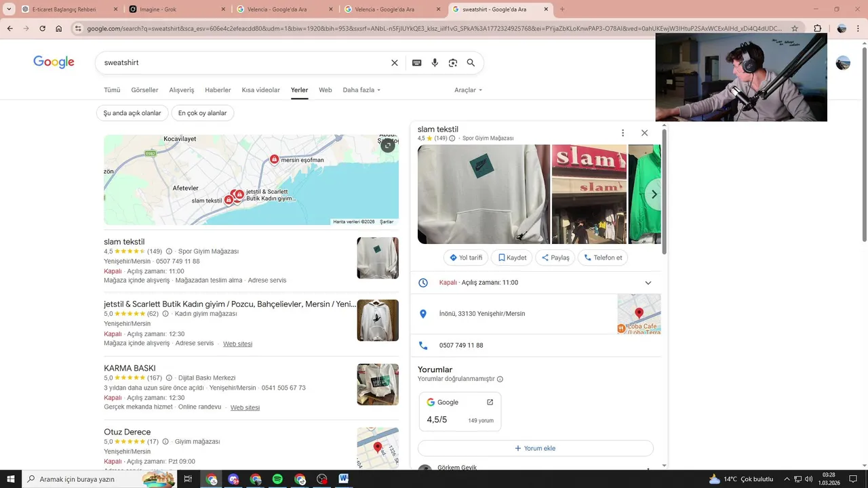Open KARMA BASKI result thumbnail
The height and width of the screenshot is (488, 868).
[378, 384]
